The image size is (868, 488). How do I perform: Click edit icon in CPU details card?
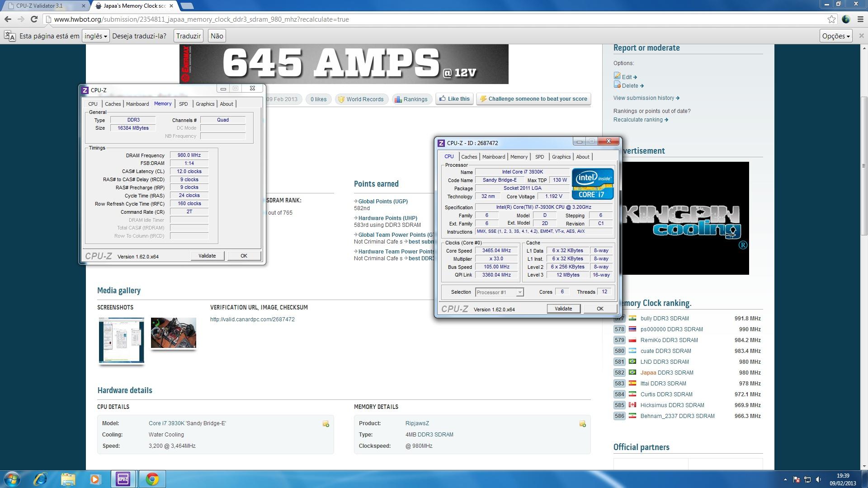coord(325,424)
